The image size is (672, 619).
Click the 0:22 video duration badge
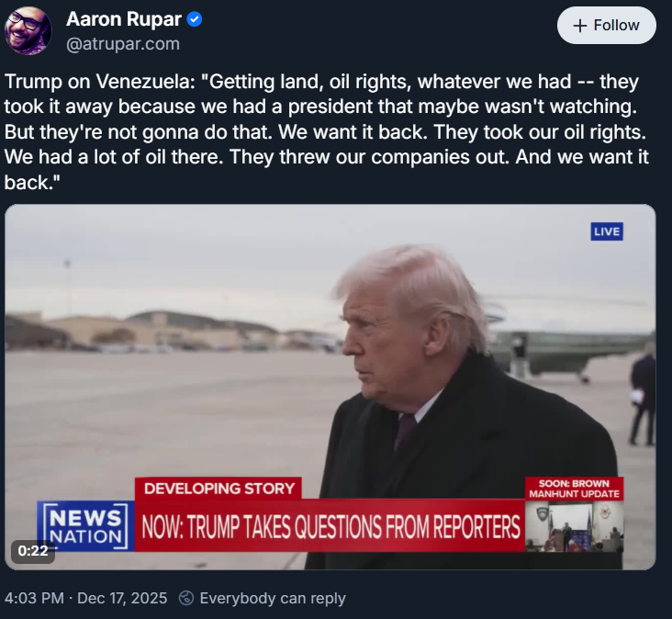(x=32, y=551)
